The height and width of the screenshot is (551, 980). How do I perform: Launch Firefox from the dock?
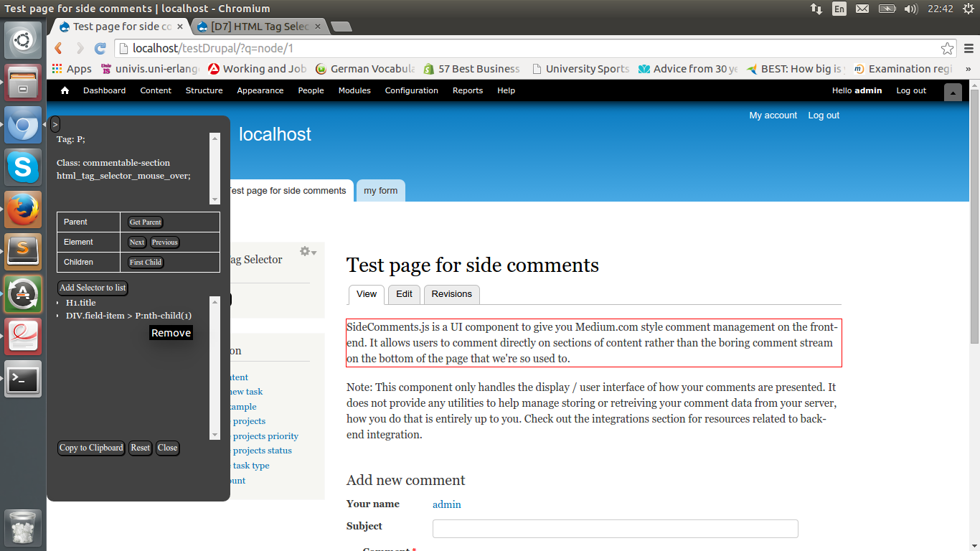(x=22, y=207)
